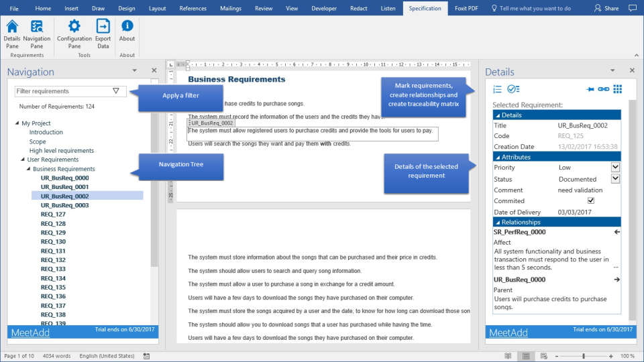This screenshot has width=644, height=362.
Task: Click the create relationship link icon
Action: [603, 89]
